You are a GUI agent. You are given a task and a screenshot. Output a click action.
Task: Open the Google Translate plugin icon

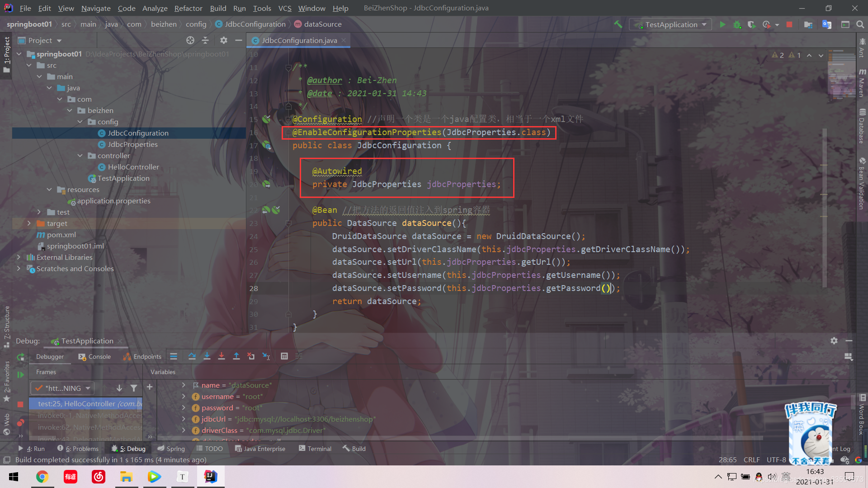(827, 24)
